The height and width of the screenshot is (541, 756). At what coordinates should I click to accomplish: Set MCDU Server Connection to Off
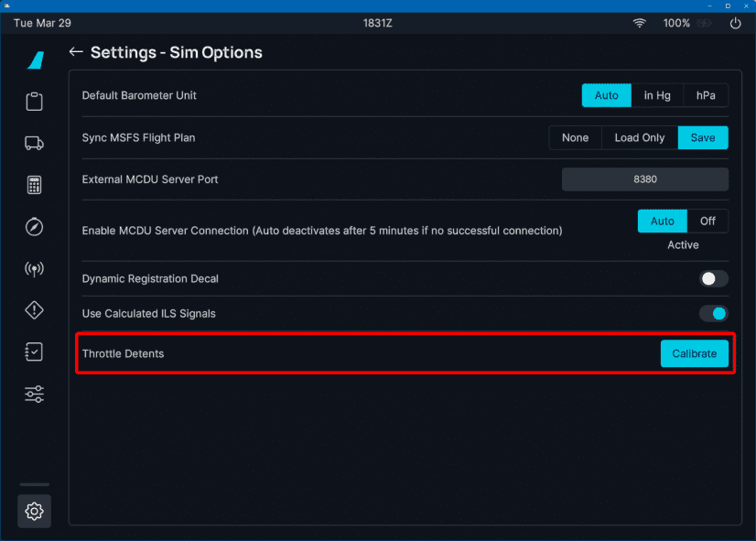click(707, 221)
